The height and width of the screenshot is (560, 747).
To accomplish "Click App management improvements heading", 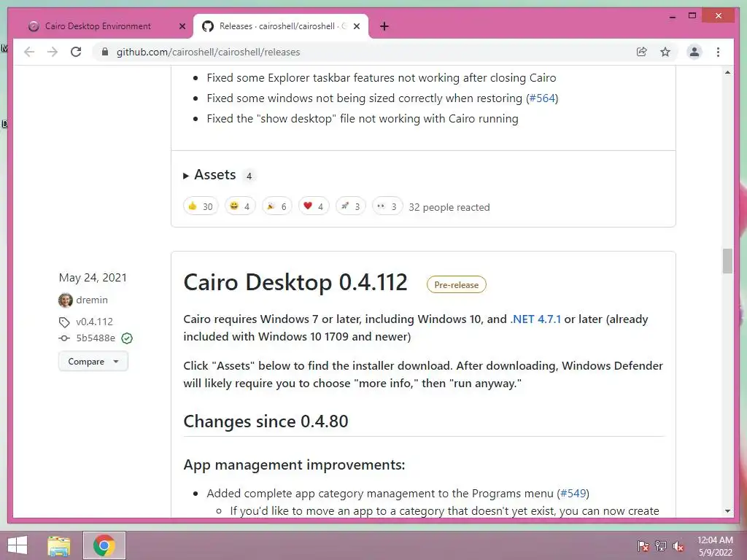I will pos(294,464).
